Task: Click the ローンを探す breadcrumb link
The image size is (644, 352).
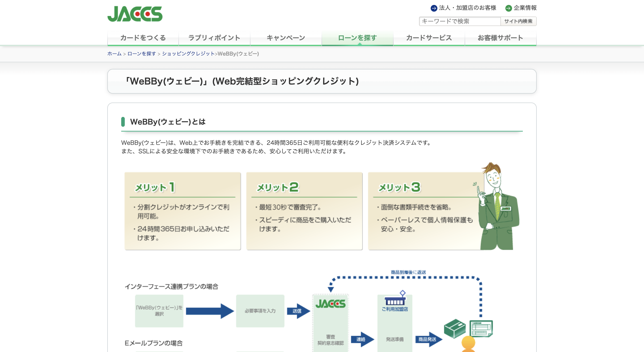Action: coord(142,54)
